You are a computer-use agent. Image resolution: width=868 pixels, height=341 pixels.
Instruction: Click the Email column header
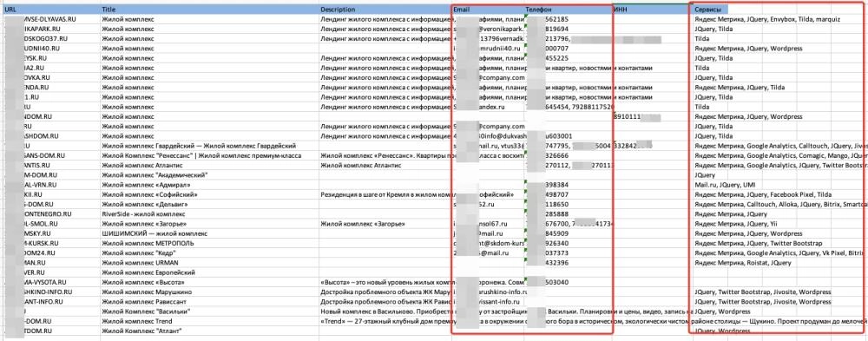[x=488, y=10]
